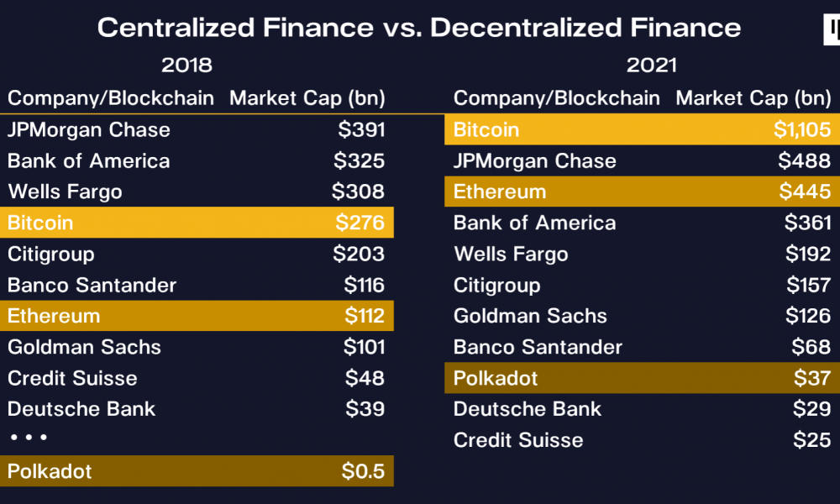Select Deutsche Bank $39 row in 2018

[x=197, y=409]
